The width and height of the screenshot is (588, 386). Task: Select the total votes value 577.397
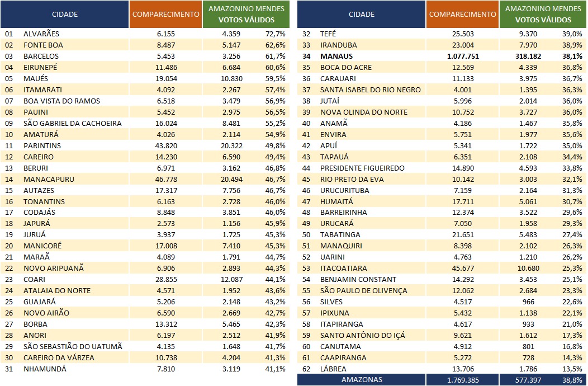click(x=528, y=380)
